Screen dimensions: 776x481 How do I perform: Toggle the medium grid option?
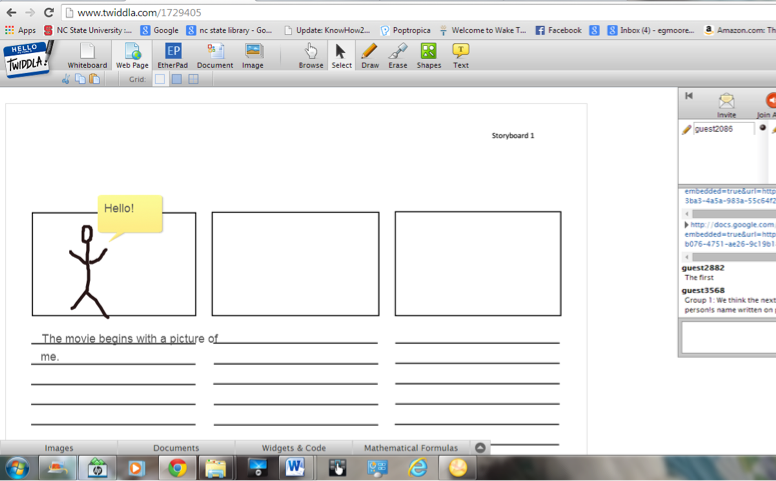pos(176,79)
